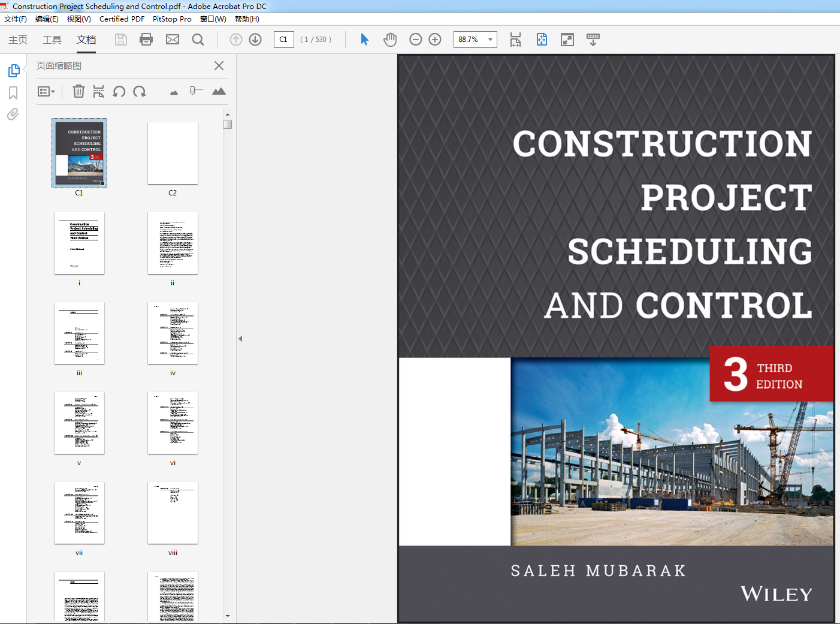
Task: Open the PitStop Pro menu
Action: [172, 19]
